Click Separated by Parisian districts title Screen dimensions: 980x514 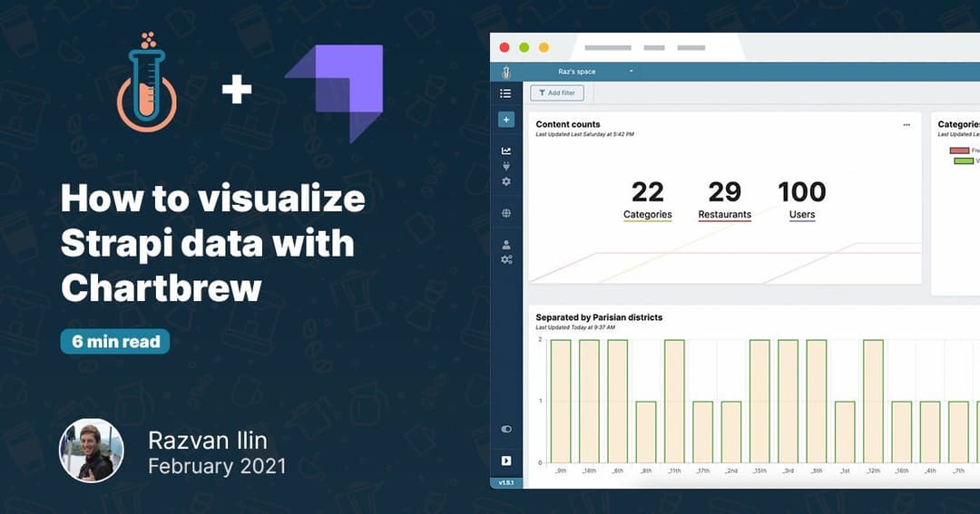coord(599,317)
